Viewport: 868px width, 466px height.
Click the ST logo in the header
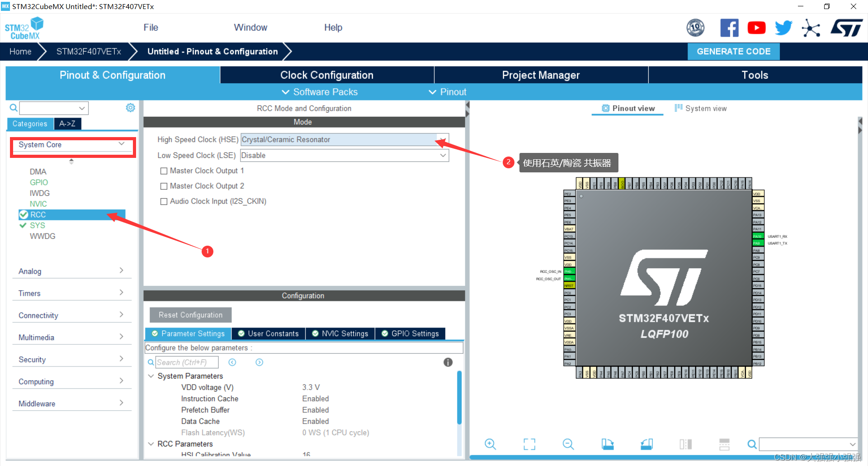click(x=846, y=28)
